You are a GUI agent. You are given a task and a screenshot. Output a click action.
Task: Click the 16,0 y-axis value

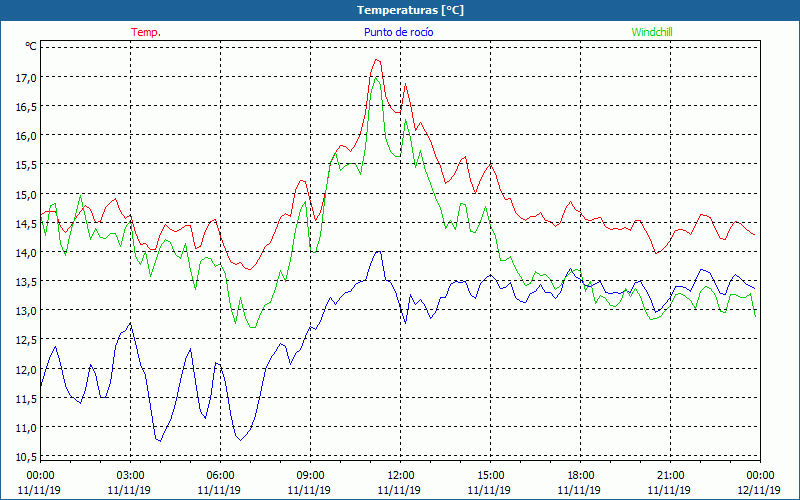[x=27, y=136]
